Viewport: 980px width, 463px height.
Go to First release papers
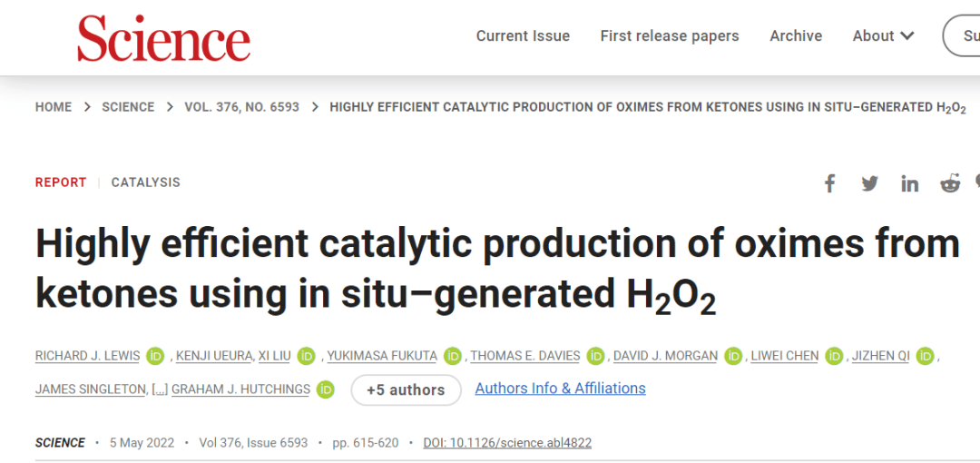point(670,36)
